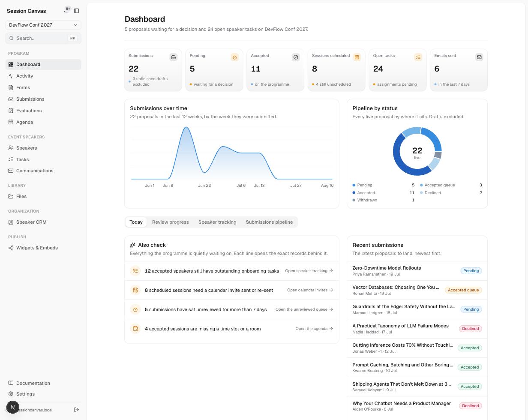
Task: Click the round N avatar badge
Action: (13, 408)
